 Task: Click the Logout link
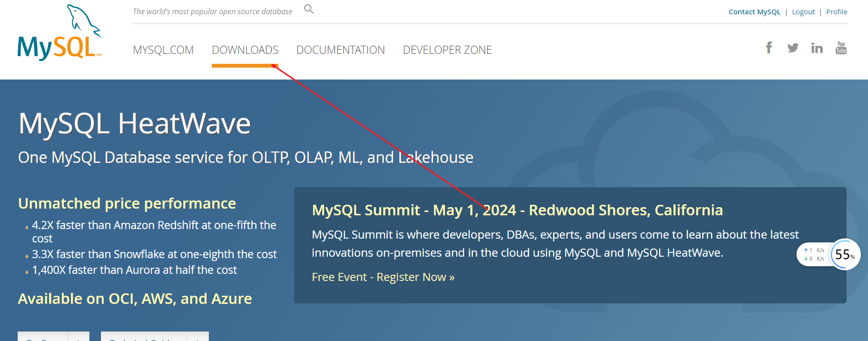[803, 12]
